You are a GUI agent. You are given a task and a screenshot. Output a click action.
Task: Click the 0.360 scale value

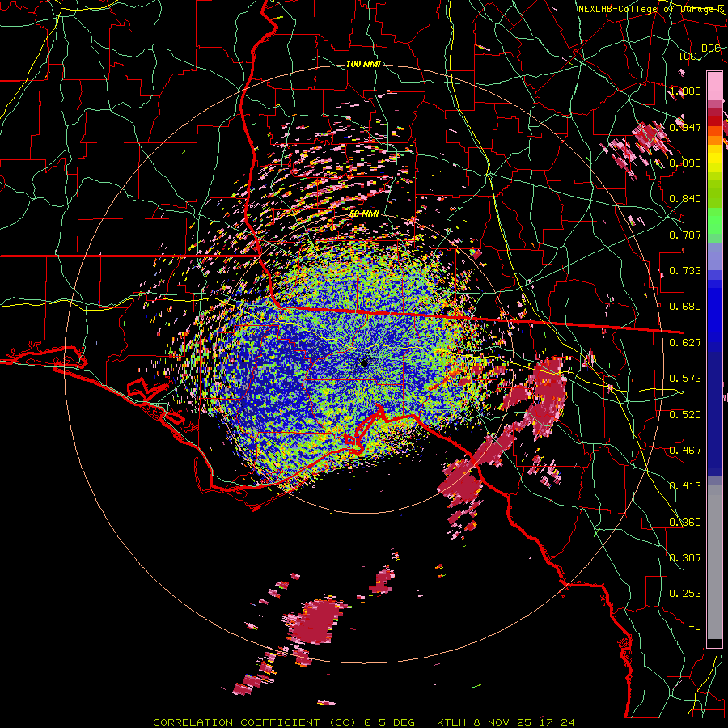point(685,523)
